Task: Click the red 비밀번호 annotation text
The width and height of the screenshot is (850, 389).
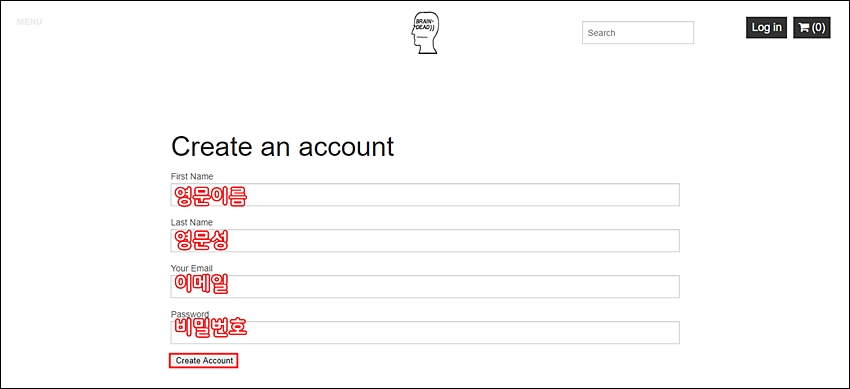Action: coord(210,327)
